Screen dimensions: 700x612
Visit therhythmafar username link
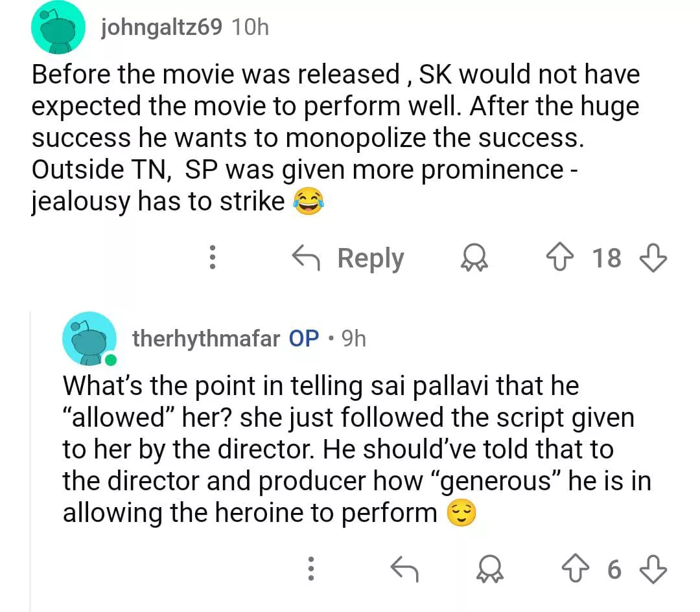(x=206, y=338)
